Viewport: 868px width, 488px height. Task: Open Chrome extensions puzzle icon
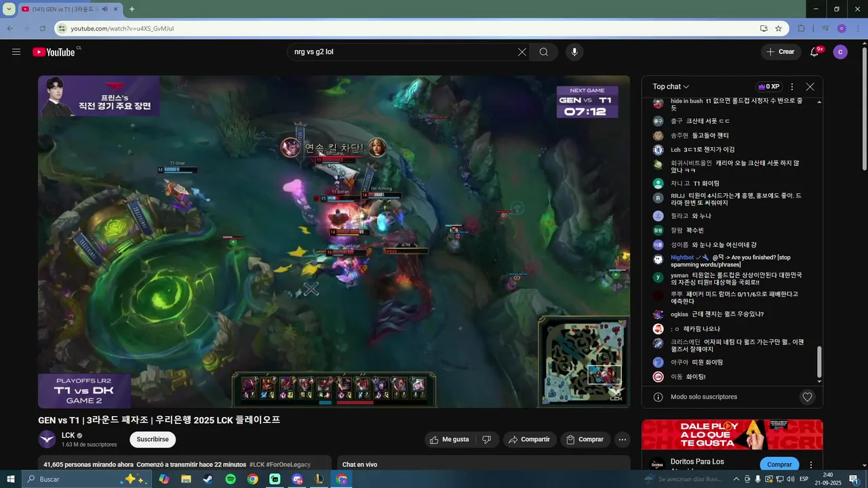click(802, 28)
